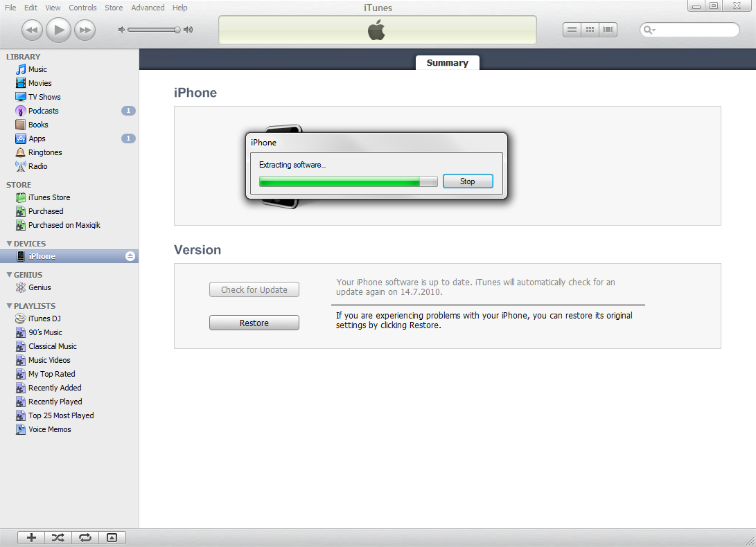756x547 pixels.
Task: Open the Recently Added playlist
Action: [55, 388]
